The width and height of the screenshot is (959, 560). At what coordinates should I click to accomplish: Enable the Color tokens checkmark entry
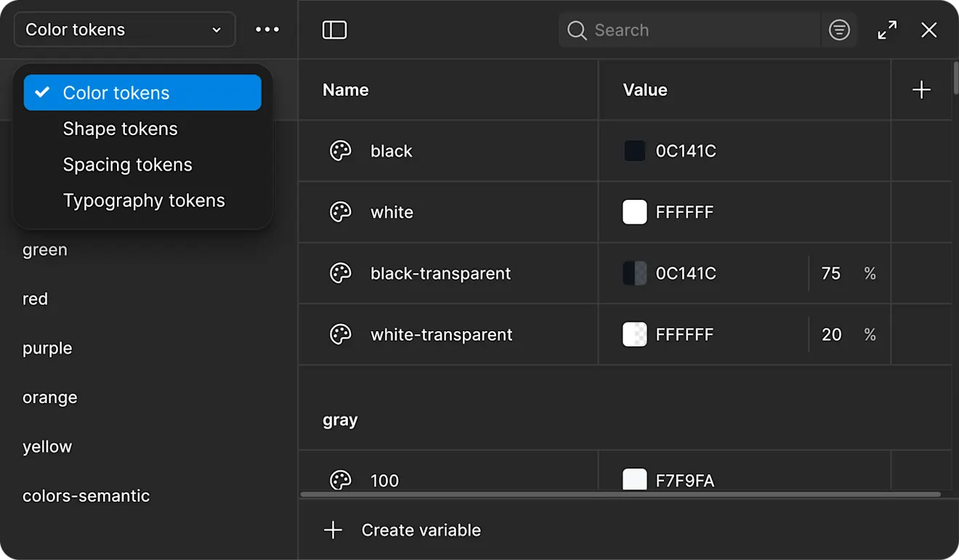116,92
